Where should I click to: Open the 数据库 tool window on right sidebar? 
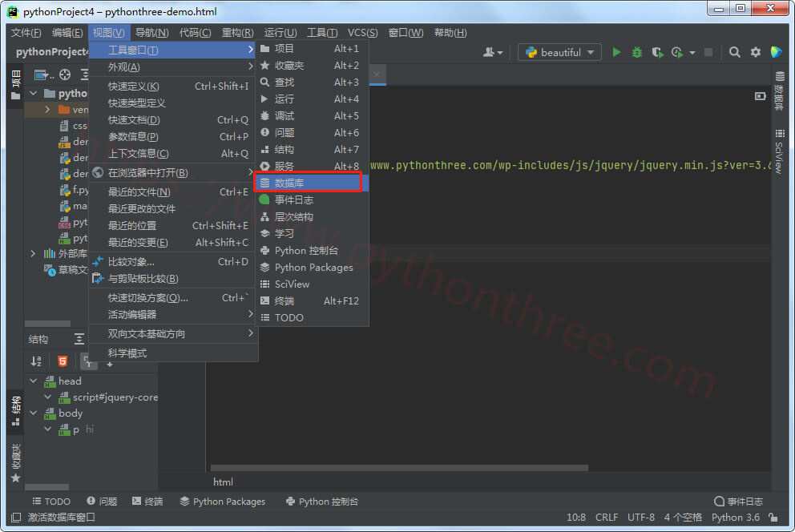(x=780, y=91)
